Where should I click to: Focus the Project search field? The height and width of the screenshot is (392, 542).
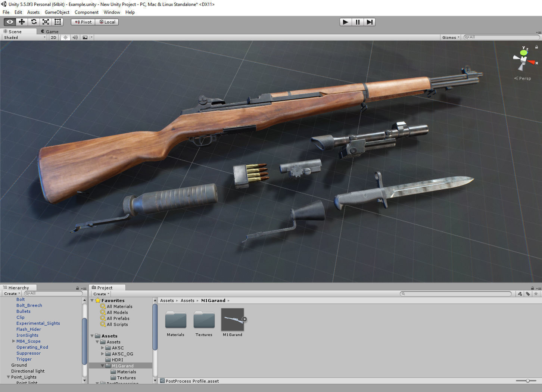point(455,294)
